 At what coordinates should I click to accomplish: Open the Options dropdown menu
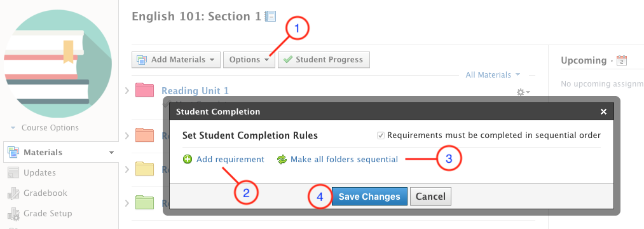coord(249,60)
